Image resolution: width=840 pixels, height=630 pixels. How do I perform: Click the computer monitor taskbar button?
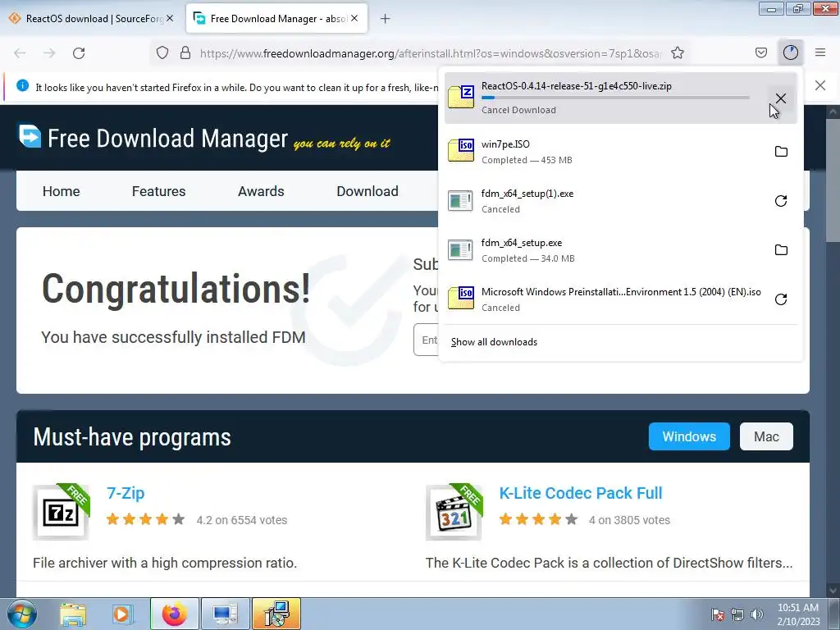tap(225, 614)
